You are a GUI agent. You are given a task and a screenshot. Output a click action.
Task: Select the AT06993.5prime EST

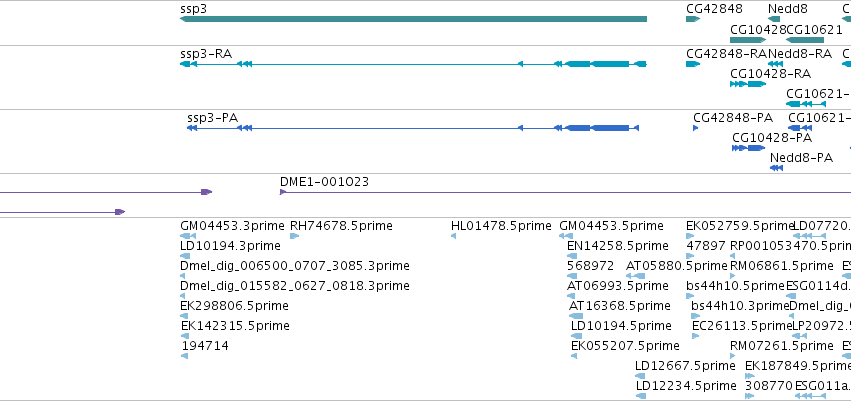[571, 296]
